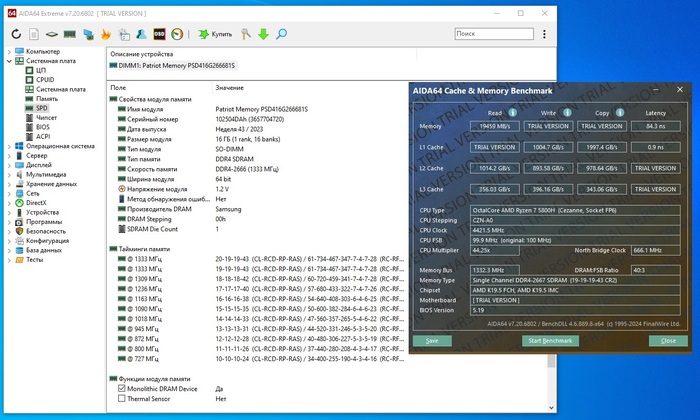Open the OSD panel icon
This screenshot has width=700, height=420.
coord(159,34)
